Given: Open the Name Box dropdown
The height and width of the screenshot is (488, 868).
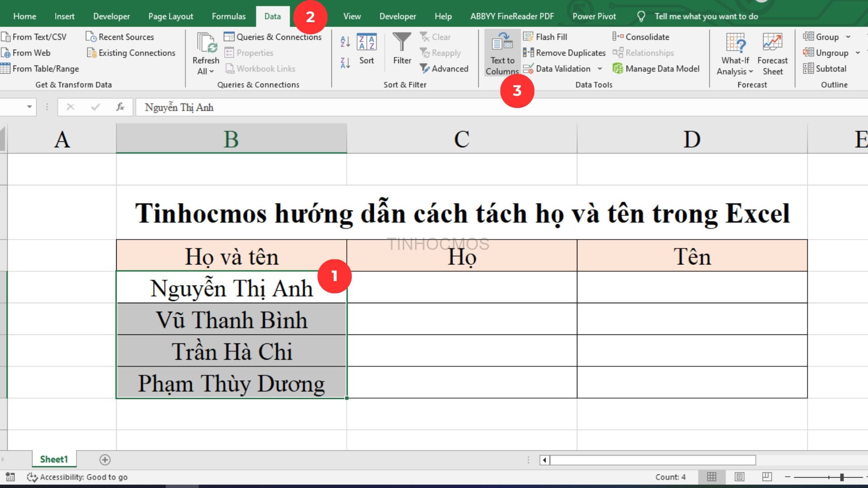Looking at the screenshot, I should [x=29, y=107].
